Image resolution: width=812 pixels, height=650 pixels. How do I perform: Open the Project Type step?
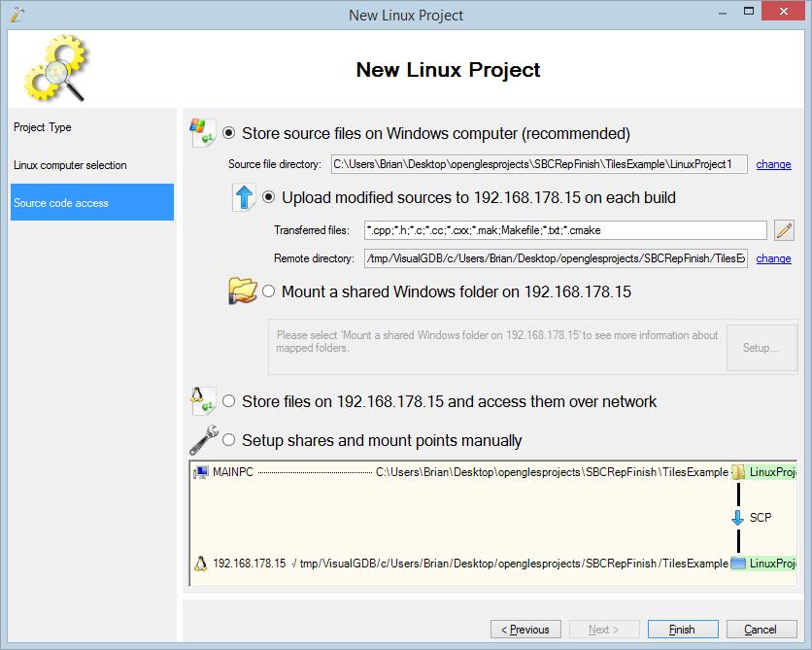click(92, 127)
